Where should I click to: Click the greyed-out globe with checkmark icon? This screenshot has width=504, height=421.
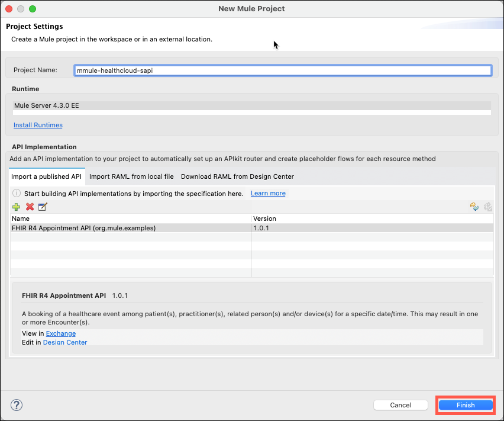[488, 207]
